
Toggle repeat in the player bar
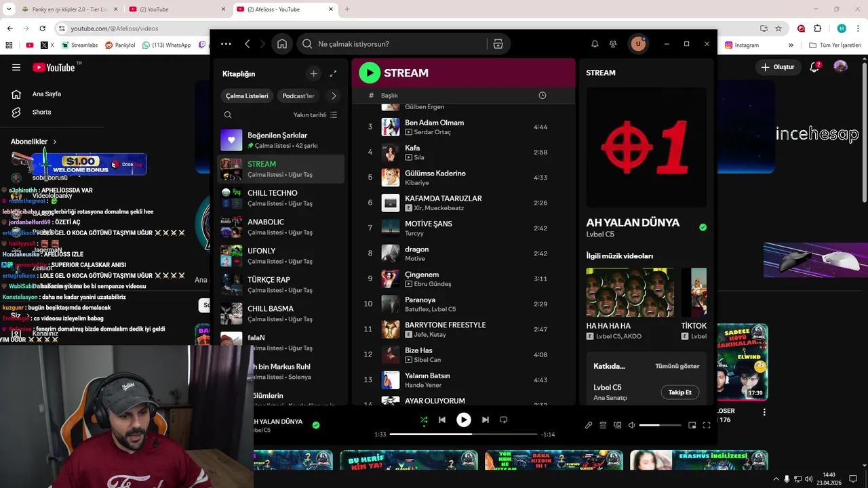[x=504, y=420]
